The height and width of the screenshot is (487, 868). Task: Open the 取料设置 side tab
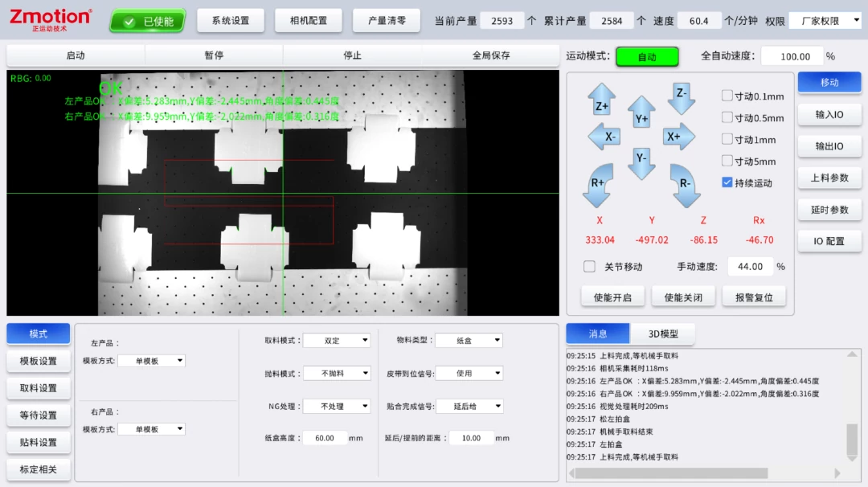pyautogui.click(x=39, y=388)
